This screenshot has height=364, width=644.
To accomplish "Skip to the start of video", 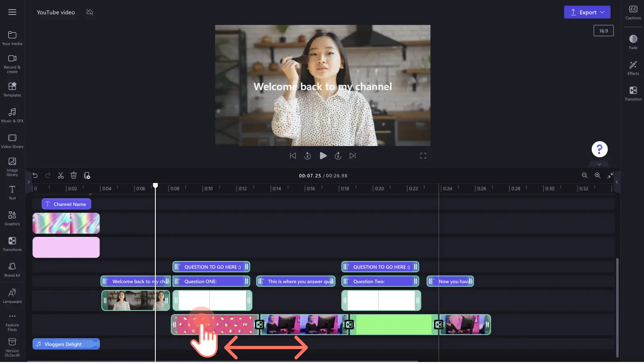I will coord(293,156).
